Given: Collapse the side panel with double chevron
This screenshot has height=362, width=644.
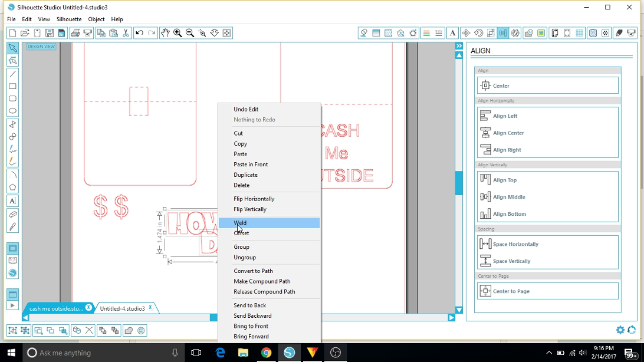Looking at the screenshot, I should tap(459, 46).
